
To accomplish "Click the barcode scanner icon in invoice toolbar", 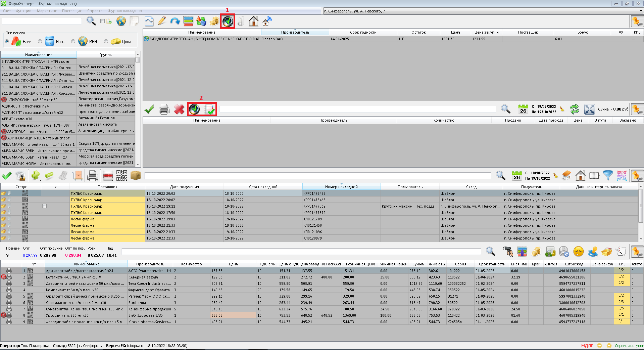I will pos(108,176).
